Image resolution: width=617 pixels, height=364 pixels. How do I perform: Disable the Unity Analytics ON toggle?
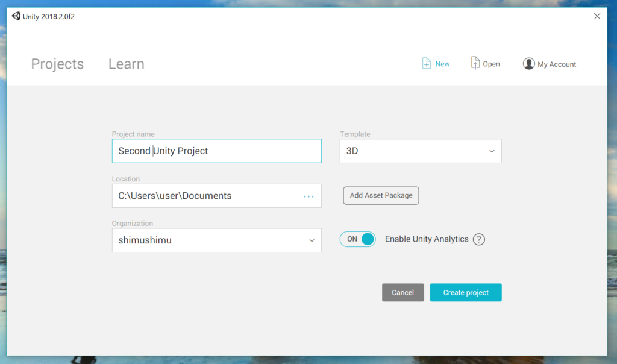(358, 239)
